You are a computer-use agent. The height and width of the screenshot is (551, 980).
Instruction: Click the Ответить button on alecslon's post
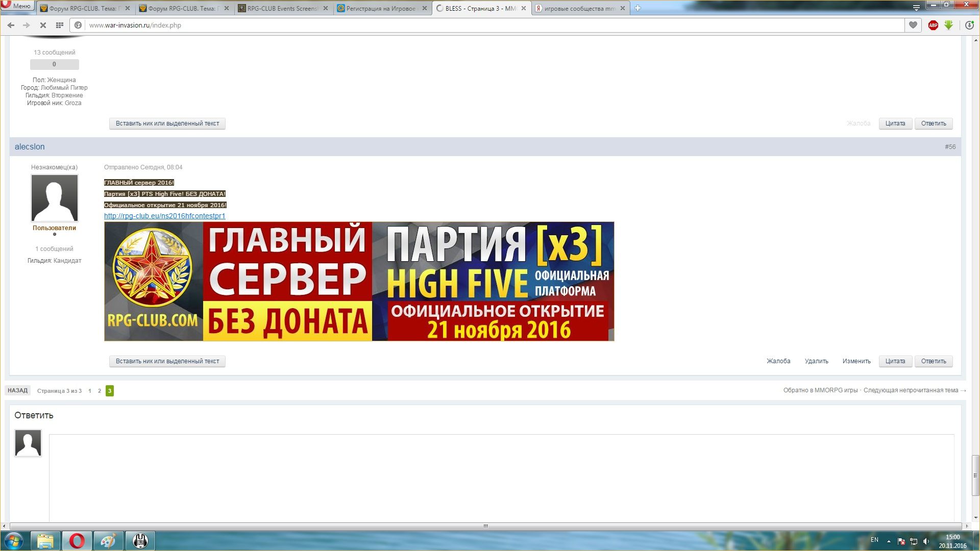[933, 361]
